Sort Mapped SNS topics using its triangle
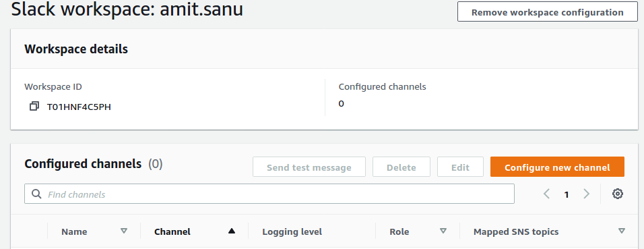This screenshot has width=644, height=249. [622, 231]
